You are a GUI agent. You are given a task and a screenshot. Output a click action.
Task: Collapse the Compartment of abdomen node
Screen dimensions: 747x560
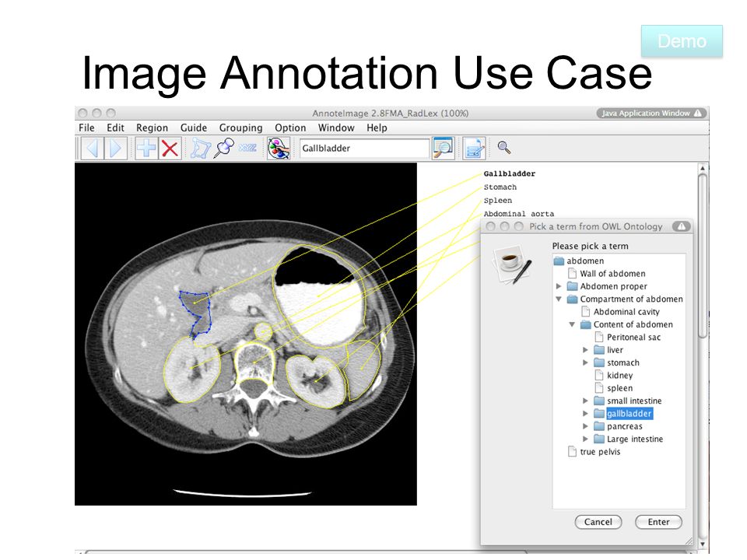(x=559, y=299)
